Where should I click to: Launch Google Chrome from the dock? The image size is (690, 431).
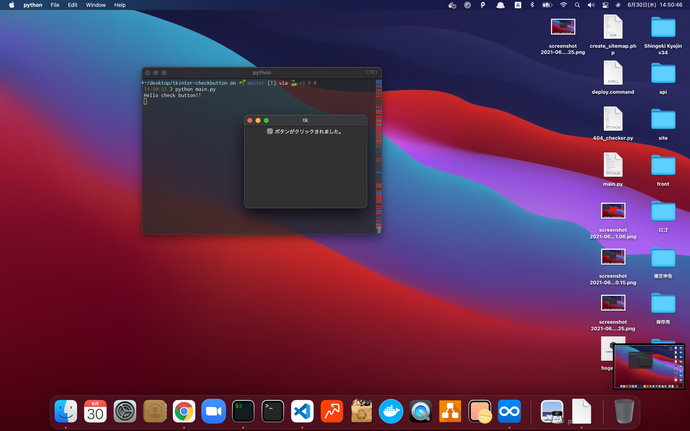pyautogui.click(x=183, y=410)
